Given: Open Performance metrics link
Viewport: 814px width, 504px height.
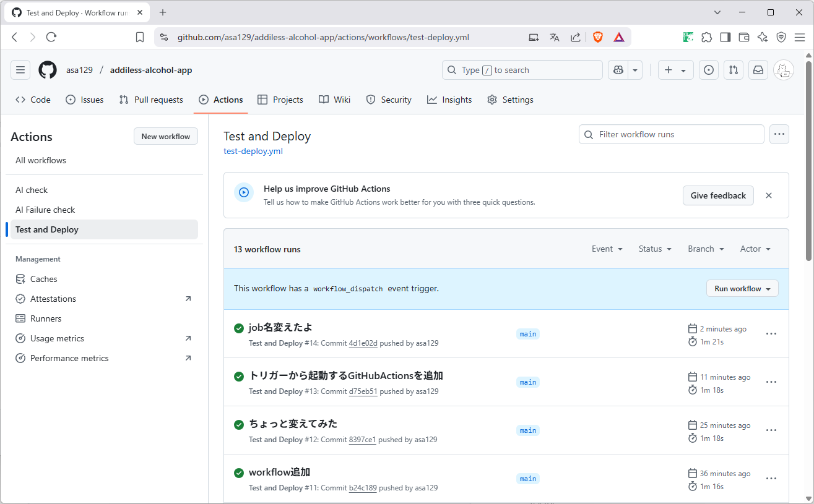Looking at the screenshot, I should coord(104,358).
